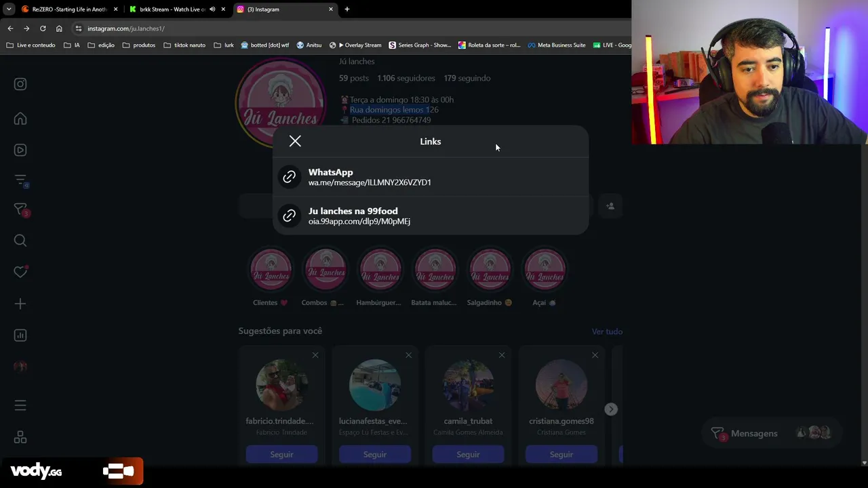Open the dashboard chart icon in the sidebar
Screen dimensions: 868x488
(20, 335)
